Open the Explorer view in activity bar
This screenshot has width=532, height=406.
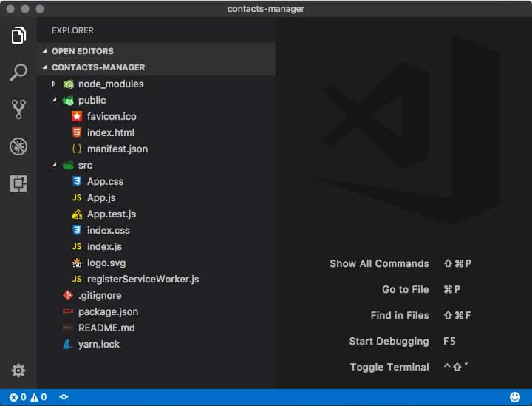18,35
